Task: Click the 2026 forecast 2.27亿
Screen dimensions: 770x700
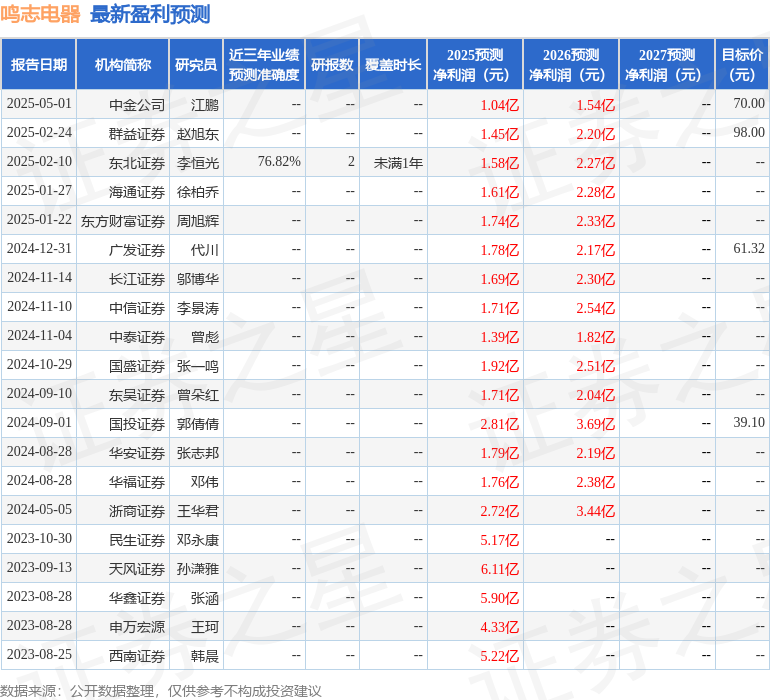Action: (x=596, y=163)
